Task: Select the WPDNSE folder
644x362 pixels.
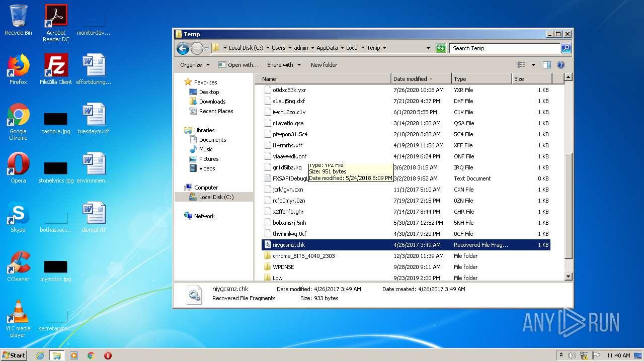Action: click(283, 267)
